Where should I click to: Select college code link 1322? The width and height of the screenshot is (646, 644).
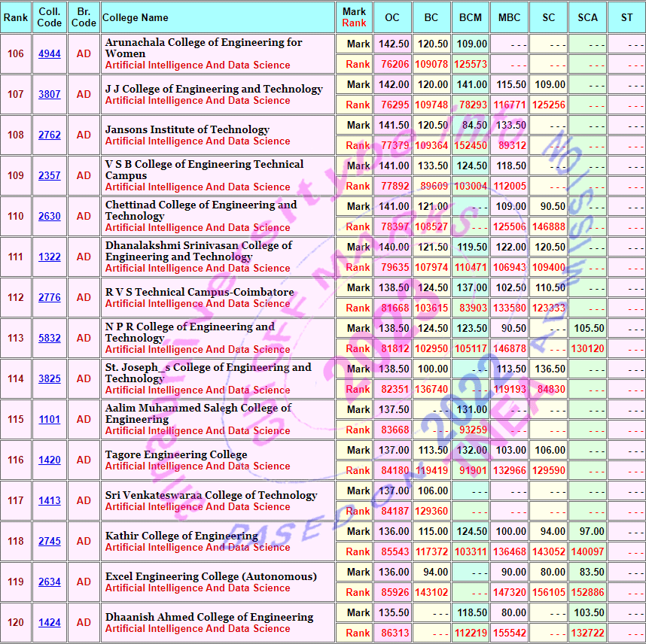pos(50,257)
